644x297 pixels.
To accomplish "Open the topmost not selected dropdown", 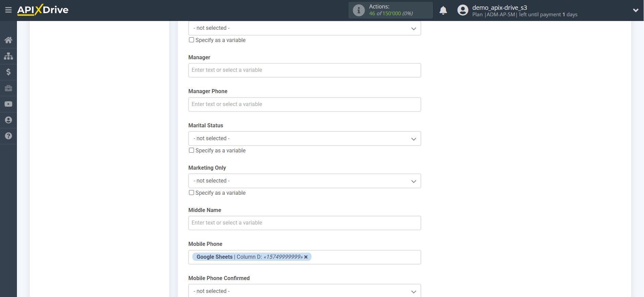I will [x=304, y=28].
